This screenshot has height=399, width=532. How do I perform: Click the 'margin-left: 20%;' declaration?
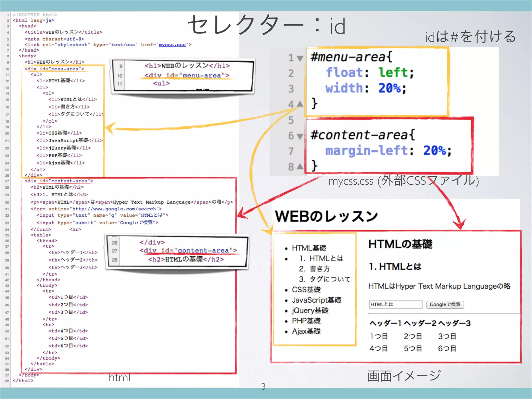389,151
